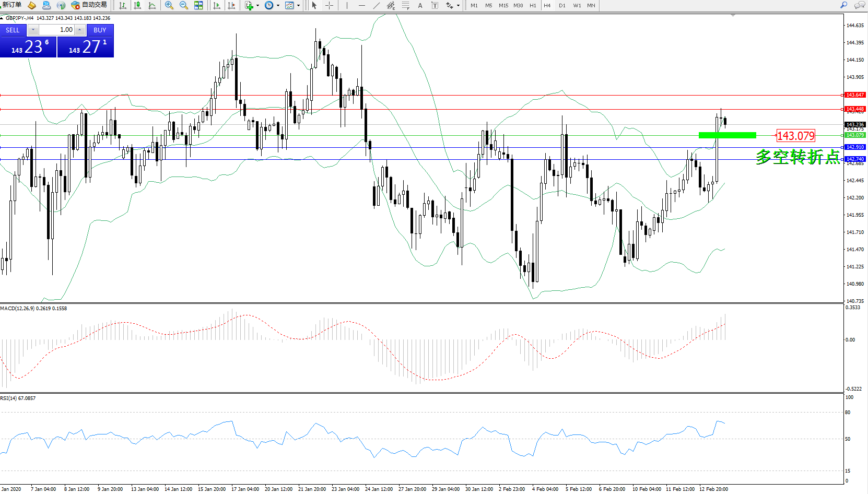868x494 pixels.
Task: Select the Crosshair tool
Action: [329, 5]
